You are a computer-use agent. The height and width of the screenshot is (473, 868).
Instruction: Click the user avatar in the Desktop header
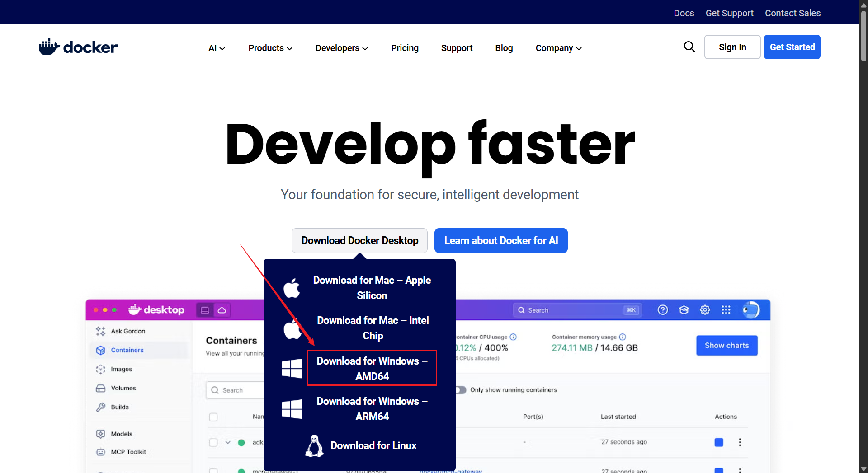[750, 310]
